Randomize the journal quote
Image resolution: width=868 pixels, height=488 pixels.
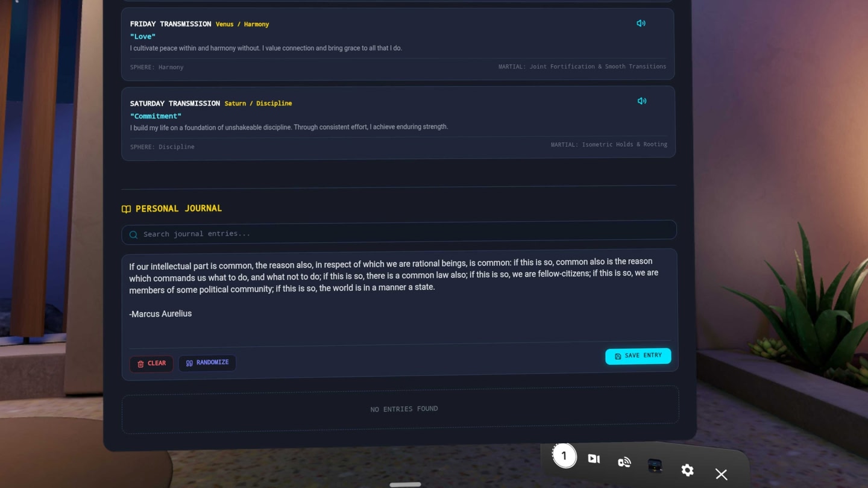click(x=207, y=363)
